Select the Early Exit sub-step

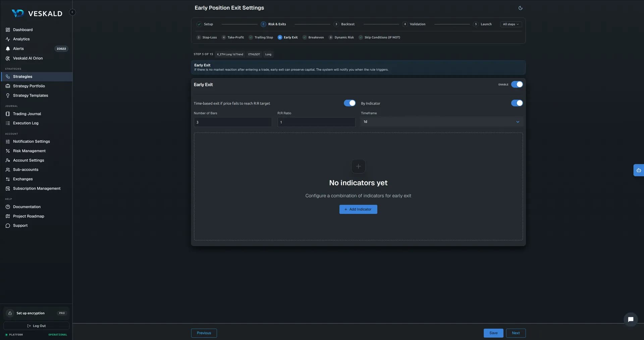coord(288,38)
